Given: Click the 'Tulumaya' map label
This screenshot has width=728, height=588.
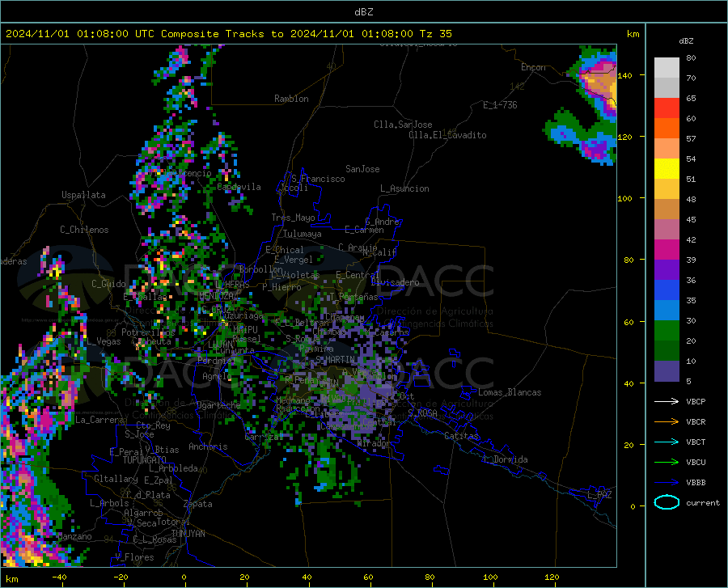Looking at the screenshot, I should coord(303,234).
